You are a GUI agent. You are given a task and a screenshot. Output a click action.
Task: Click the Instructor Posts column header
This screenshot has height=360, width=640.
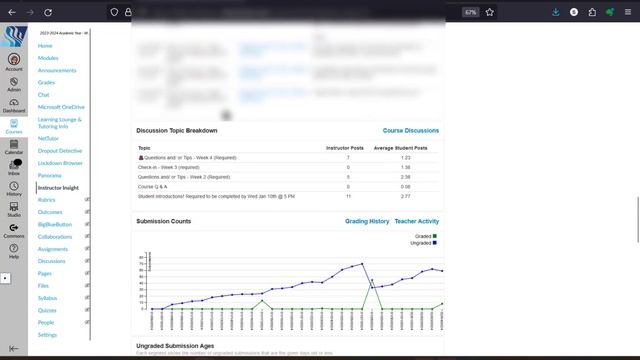(x=344, y=148)
